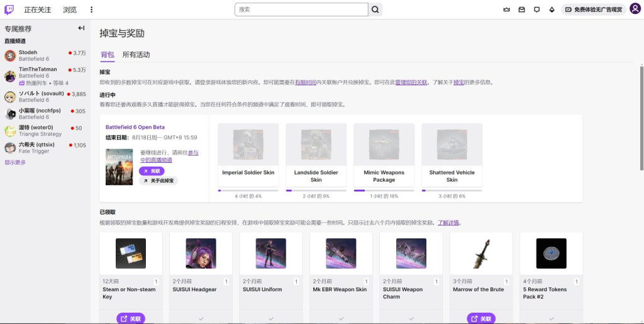Click the Imperial Soldier Skin image
The height and width of the screenshot is (324, 644).
coord(248,145)
